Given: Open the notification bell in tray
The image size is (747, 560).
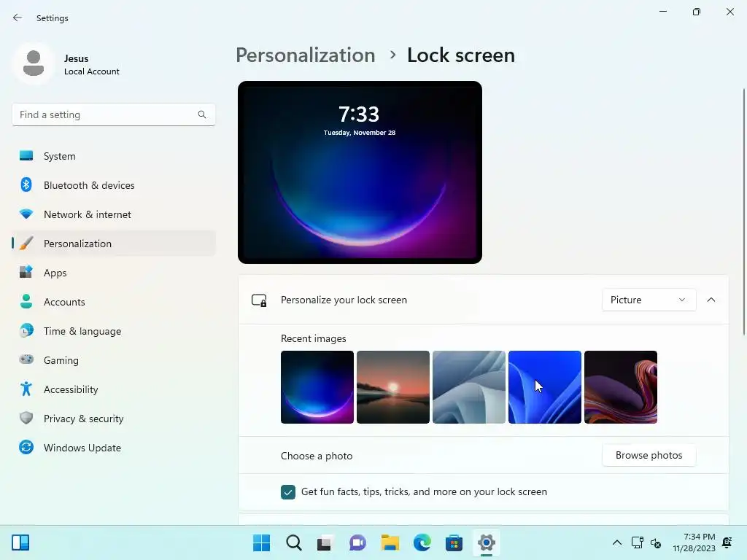Looking at the screenshot, I should point(727,542).
